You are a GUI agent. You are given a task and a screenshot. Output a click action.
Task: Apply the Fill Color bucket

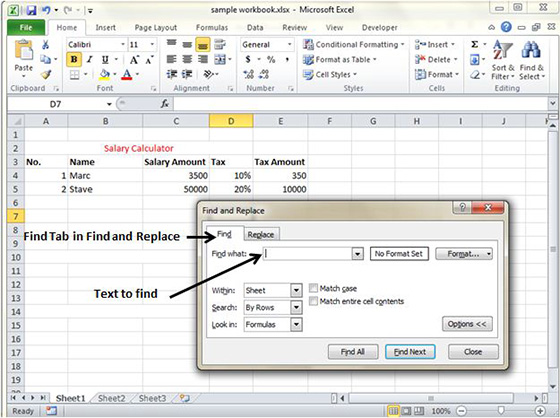104,74
